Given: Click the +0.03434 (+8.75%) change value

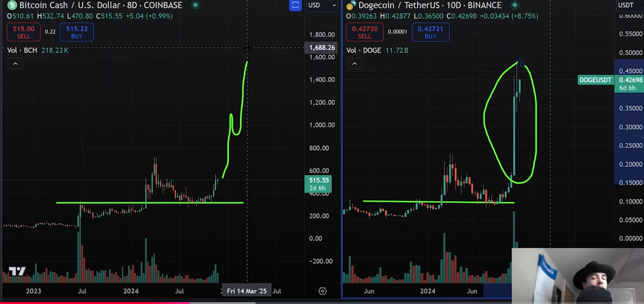Looking at the screenshot, I should [509, 16].
